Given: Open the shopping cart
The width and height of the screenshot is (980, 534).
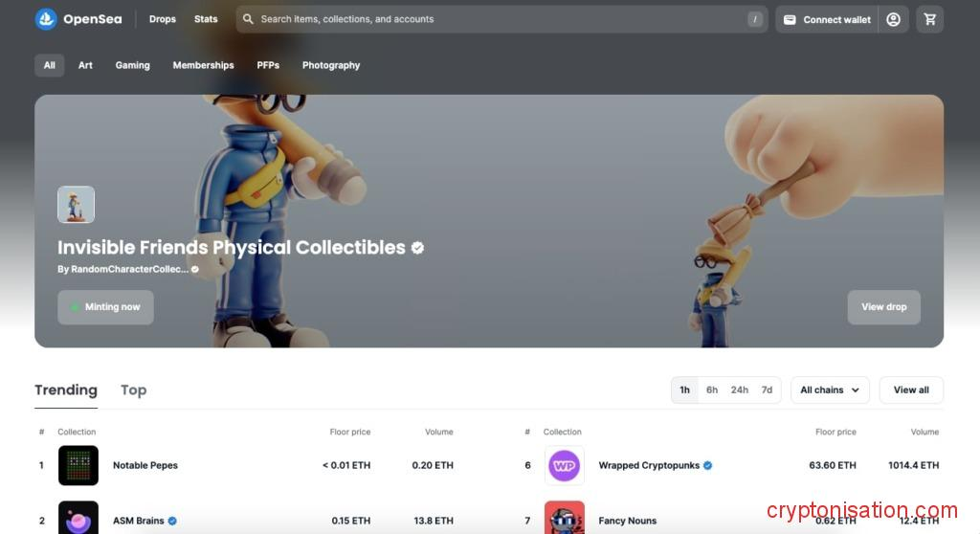Looking at the screenshot, I should 929,19.
